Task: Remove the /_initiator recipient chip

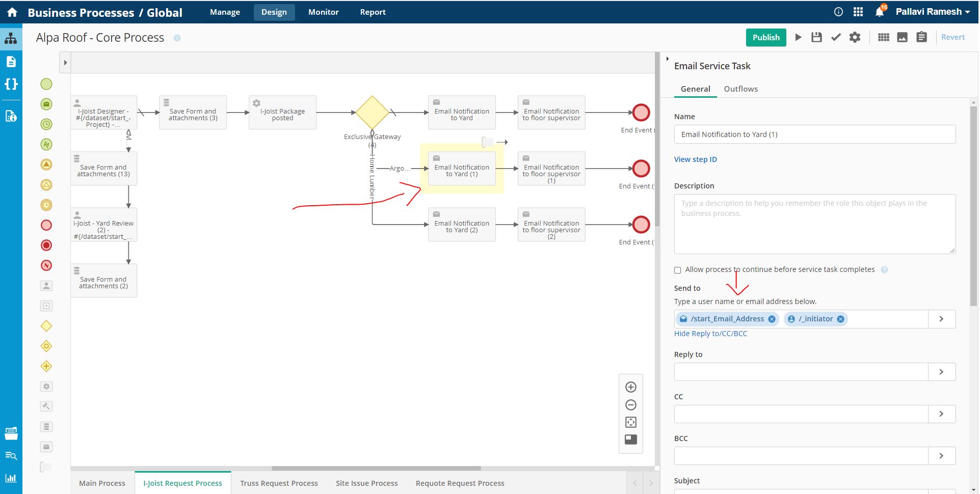Action: click(840, 319)
